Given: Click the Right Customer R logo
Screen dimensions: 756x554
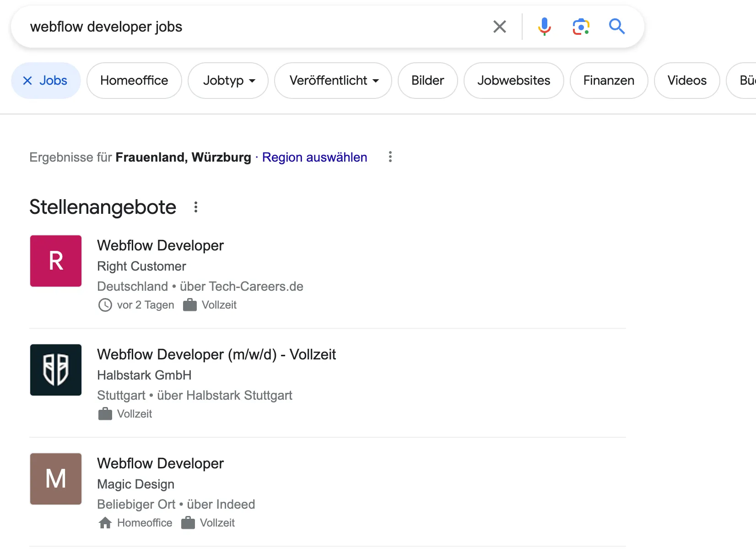Looking at the screenshot, I should click(x=56, y=261).
